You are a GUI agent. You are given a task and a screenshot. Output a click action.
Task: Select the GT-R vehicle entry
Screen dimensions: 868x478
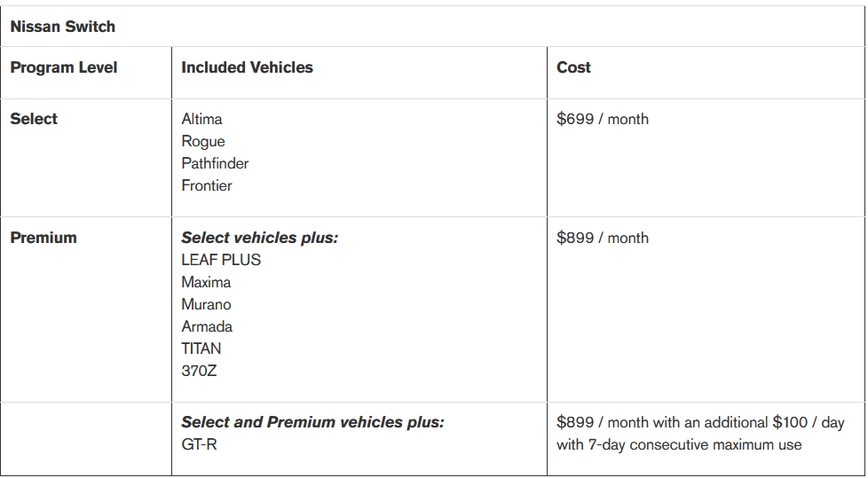pos(199,444)
